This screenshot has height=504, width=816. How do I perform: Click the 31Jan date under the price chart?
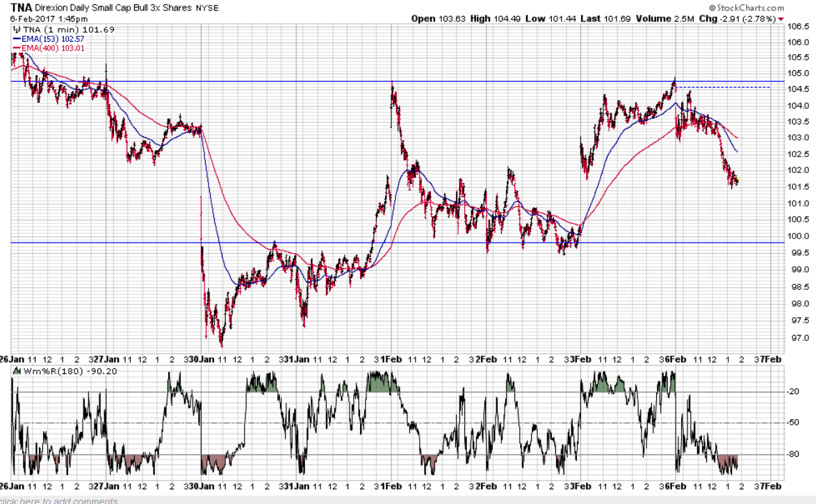coord(297,359)
